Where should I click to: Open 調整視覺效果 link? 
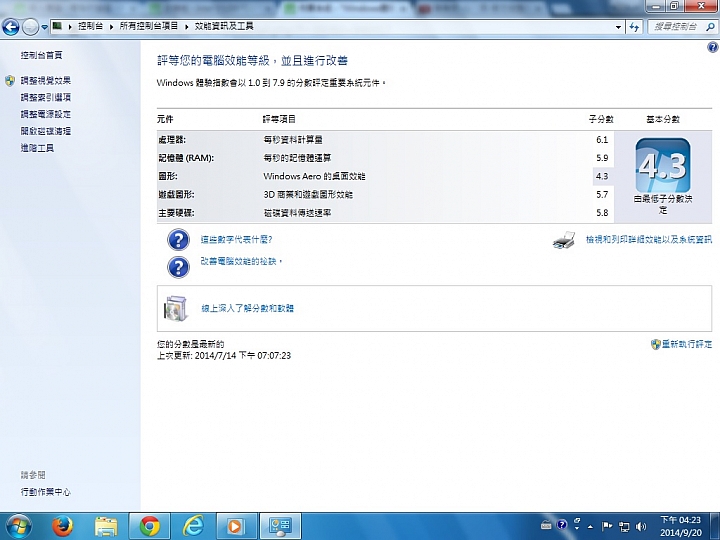(45, 81)
